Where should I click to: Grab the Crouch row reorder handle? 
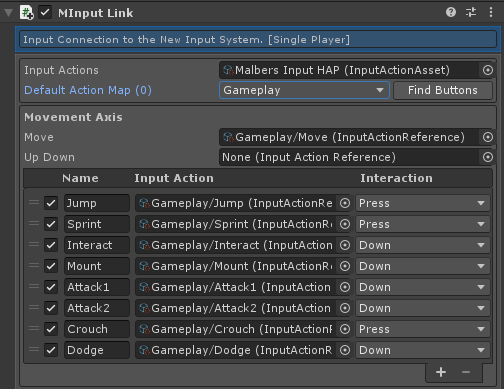[34, 328]
